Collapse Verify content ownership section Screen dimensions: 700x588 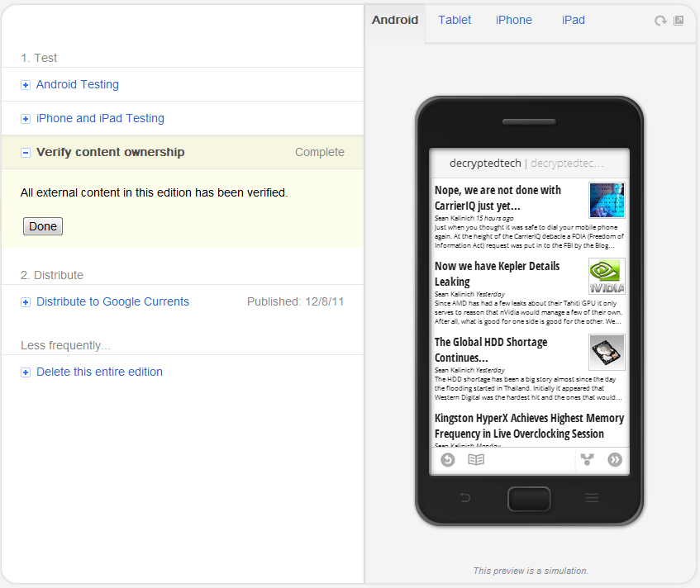[26, 153]
